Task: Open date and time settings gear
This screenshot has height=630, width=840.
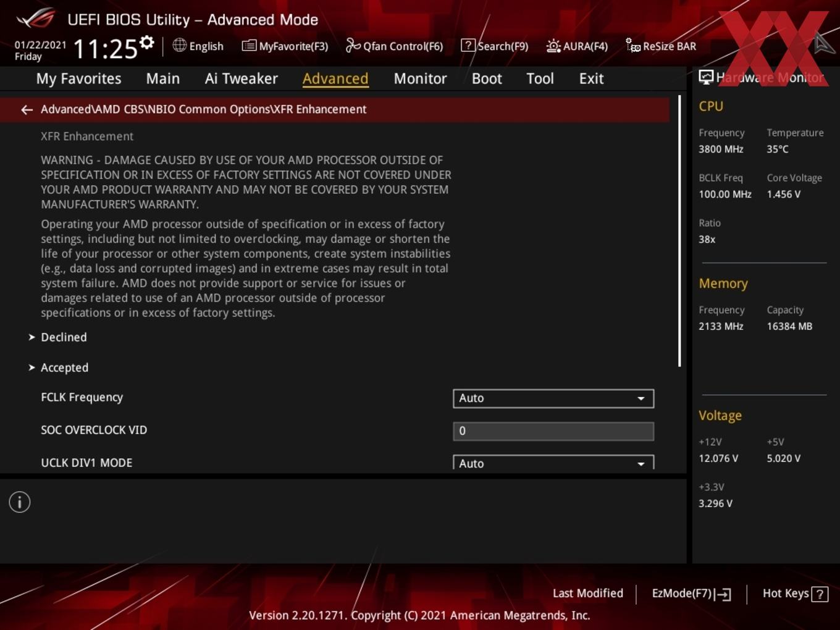Action: pyautogui.click(x=146, y=43)
